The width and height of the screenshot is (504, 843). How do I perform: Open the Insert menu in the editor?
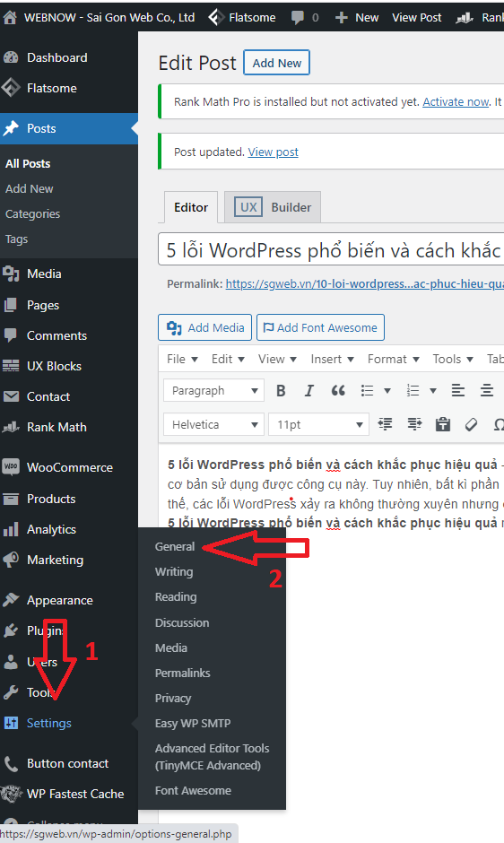pos(332,359)
